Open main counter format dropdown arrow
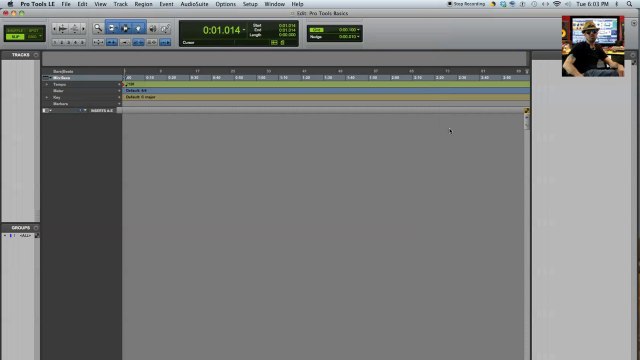This screenshot has height=360, width=640. [244, 30]
